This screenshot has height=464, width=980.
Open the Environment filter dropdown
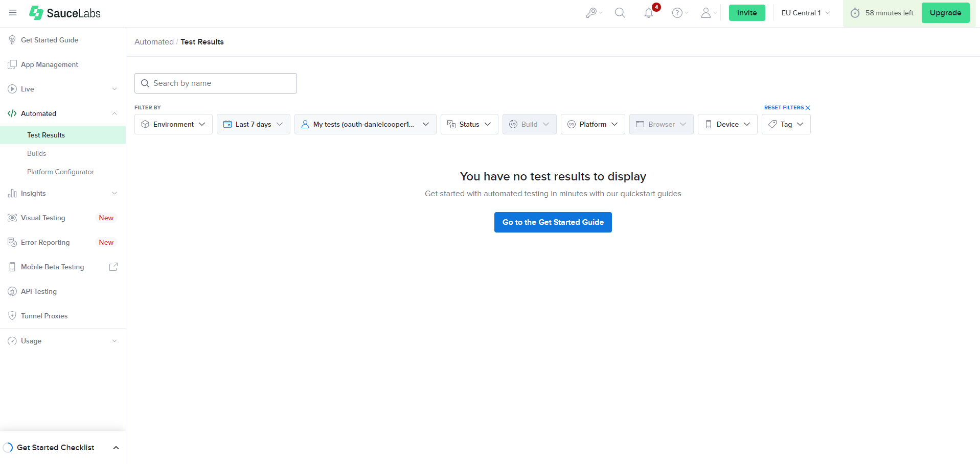pyautogui.click(x=173, y=124)
